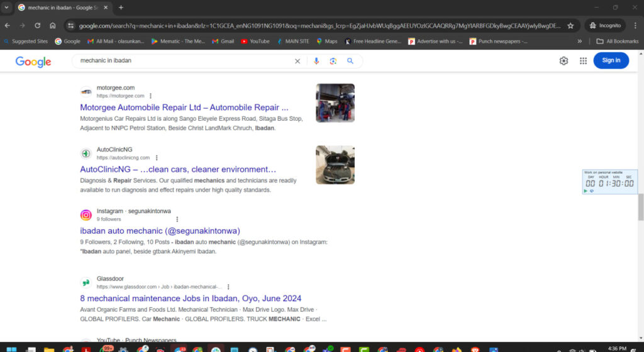Click the motorgee.com site favicon
Viewport: 644px width, 352px height.
tap(86, 92)
